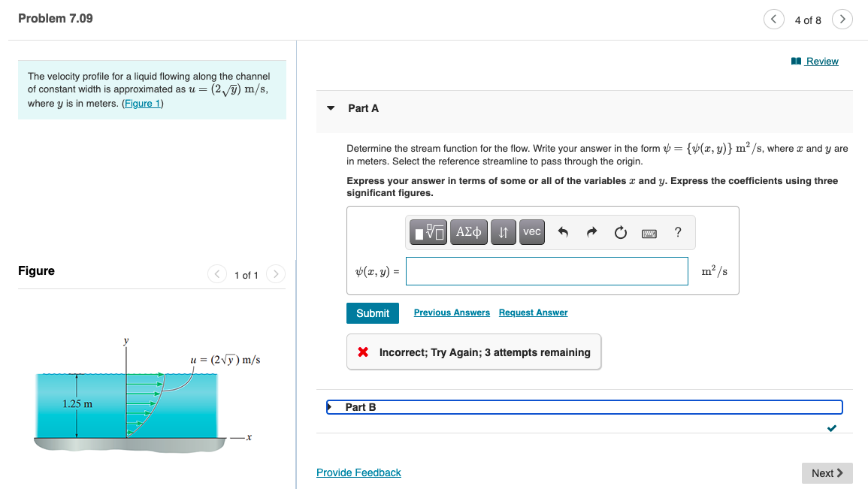
Task: Reset the answer with the circular arrow
Action: pos(621,232)
